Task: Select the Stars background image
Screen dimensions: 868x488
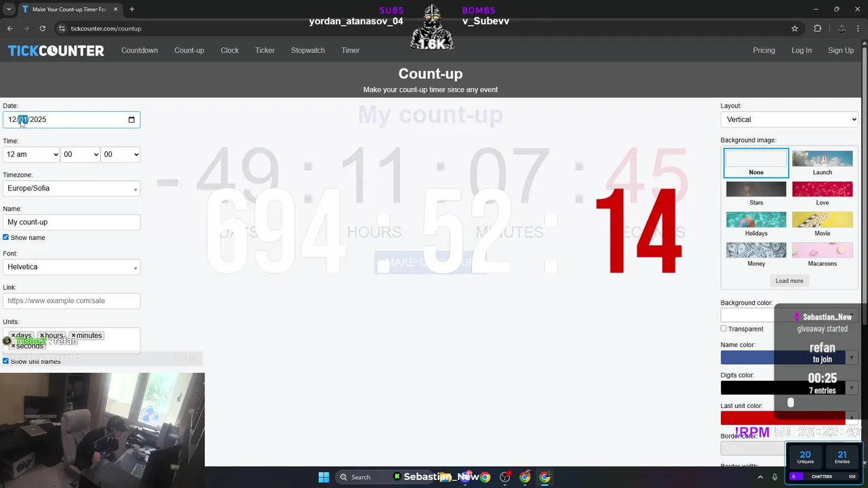Action: (756, 193)
